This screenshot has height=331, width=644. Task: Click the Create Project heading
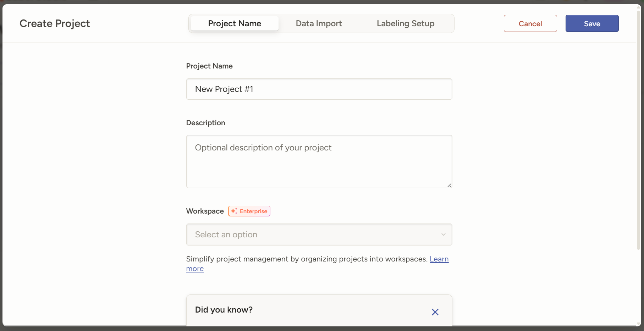coord(55,23)
